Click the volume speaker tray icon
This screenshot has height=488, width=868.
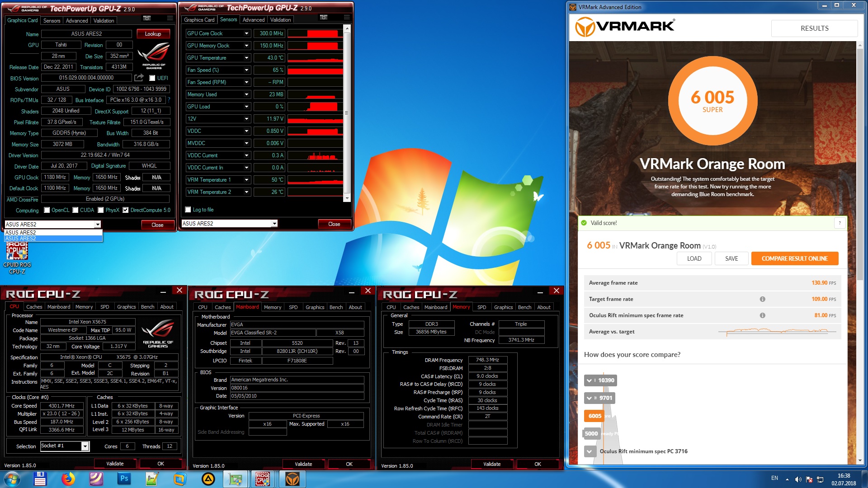click(x=798, y=479)
